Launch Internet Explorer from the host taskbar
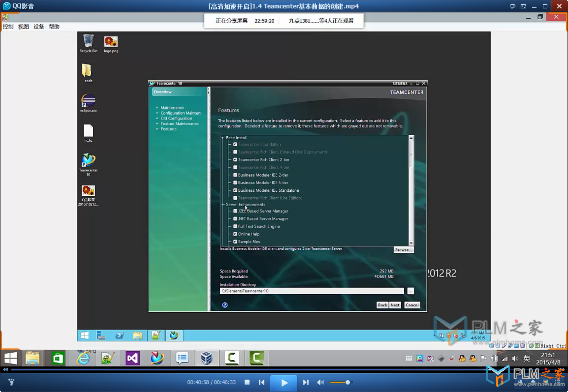 [x=83, y=358]
